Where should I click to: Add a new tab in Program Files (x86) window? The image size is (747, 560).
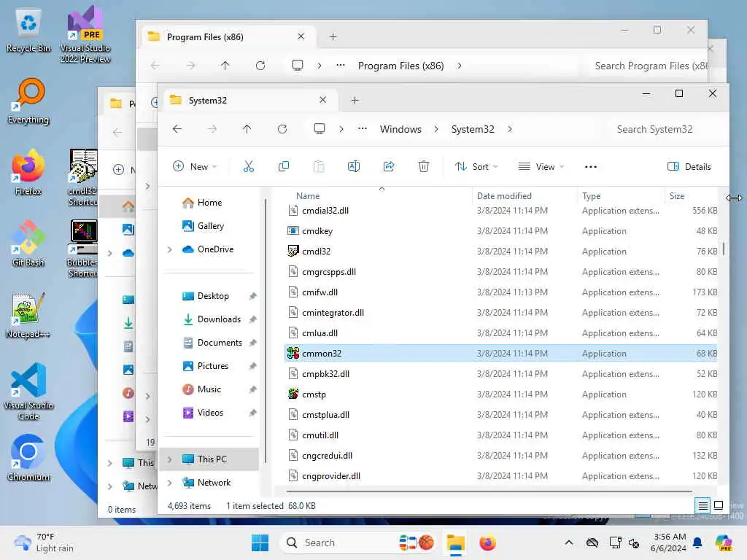333,36
